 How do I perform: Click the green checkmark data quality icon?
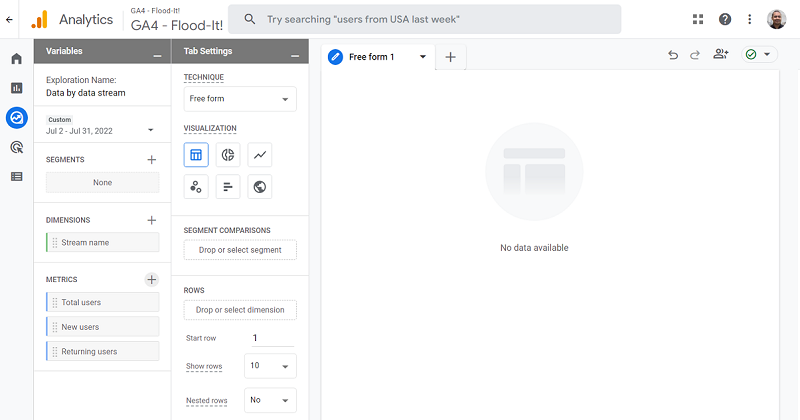click(x=751, y=55)
